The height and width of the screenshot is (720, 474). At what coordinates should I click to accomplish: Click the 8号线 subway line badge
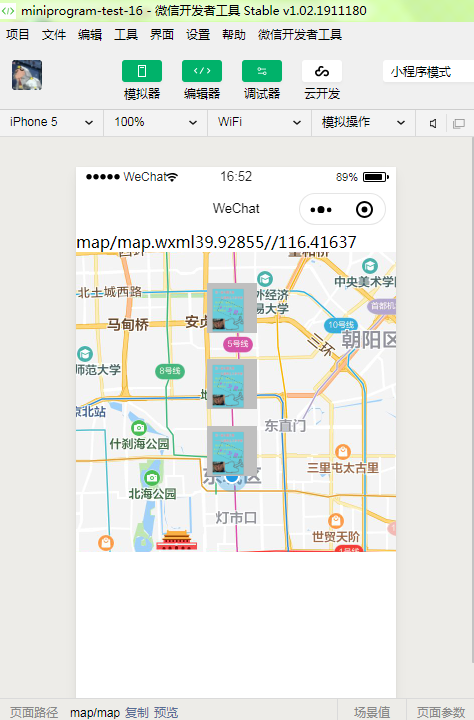pos(170,371)
